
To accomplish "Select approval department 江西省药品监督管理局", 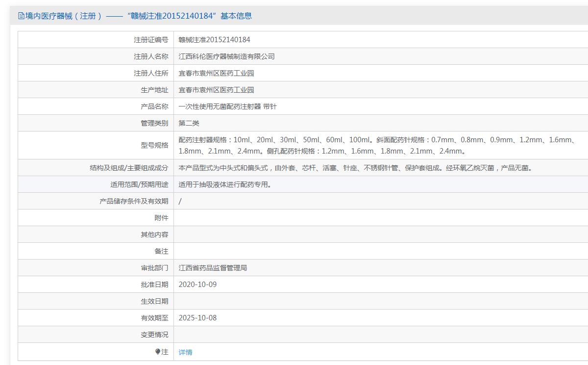I will point(213,268).
